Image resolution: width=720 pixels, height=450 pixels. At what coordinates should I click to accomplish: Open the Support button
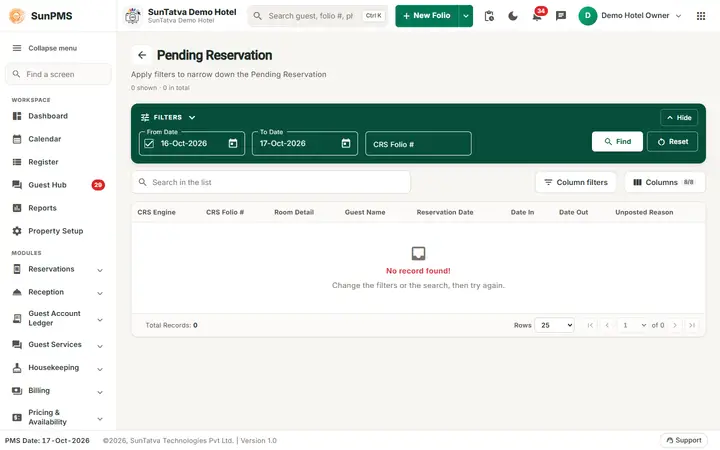click(683, 440)
